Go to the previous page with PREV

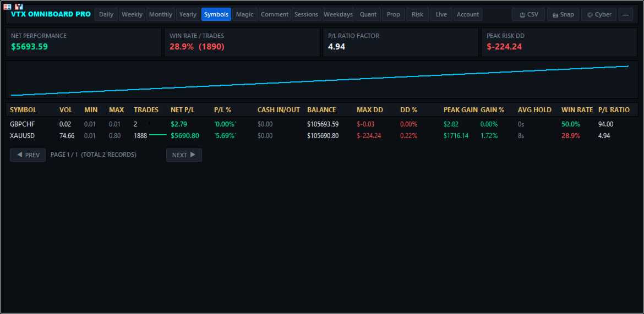point(28,155)
